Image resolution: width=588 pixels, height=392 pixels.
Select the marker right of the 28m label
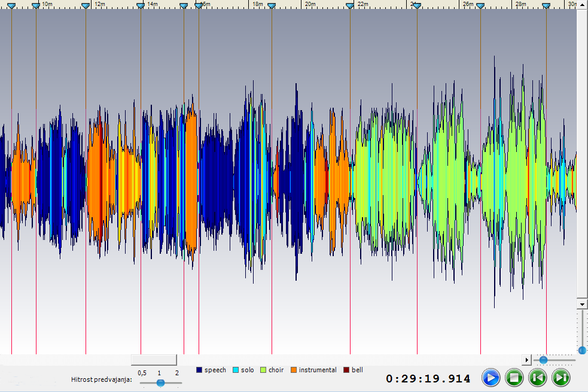[x=546, y=6]
